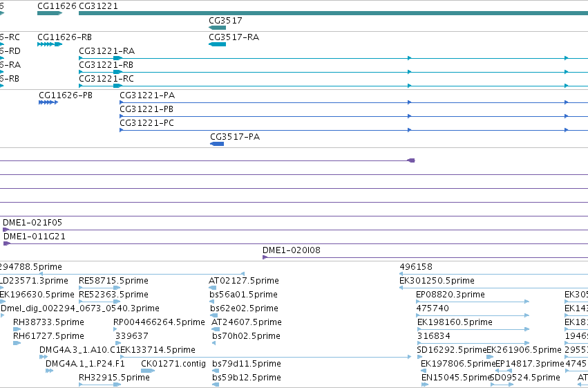Select protein label CG31221-PA

pos(147,95)
